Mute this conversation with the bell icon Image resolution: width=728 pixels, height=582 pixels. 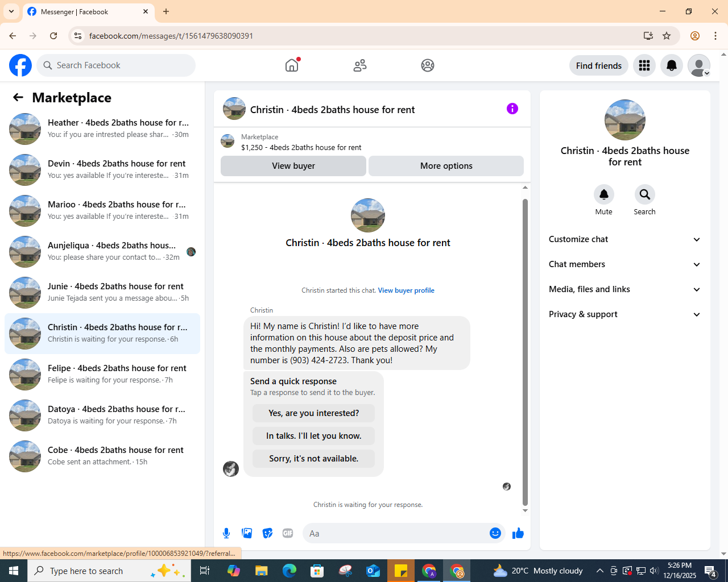(x=604, y=194)
